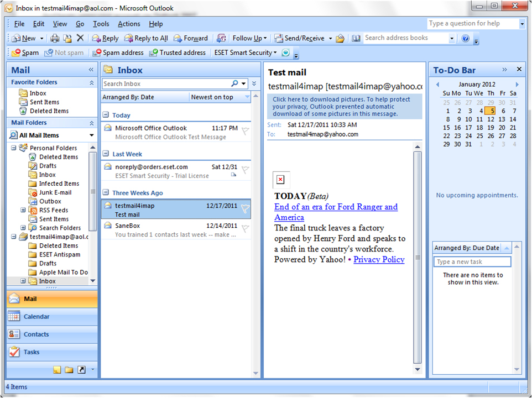
Task: Open the ESET Smart Security dropdown
Action: [246, 53]
